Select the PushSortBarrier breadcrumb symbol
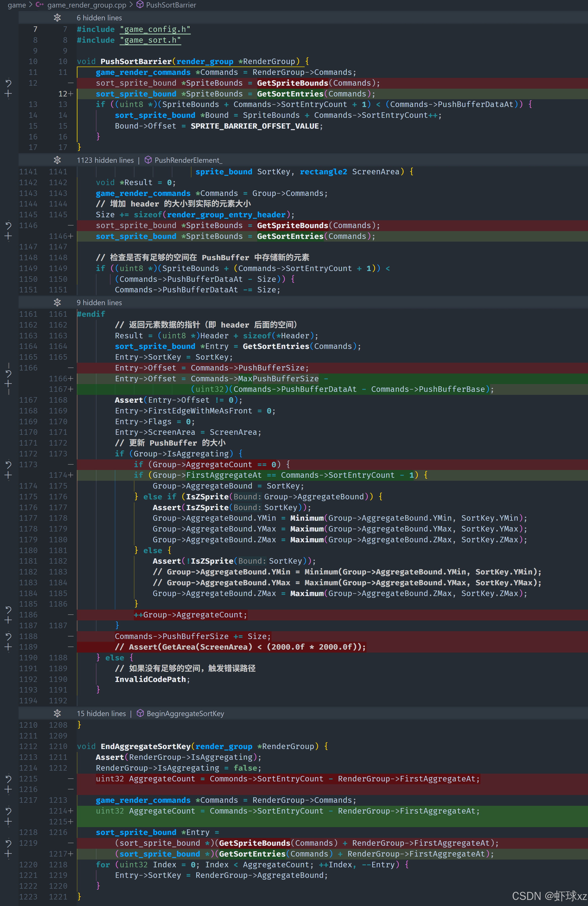588x906 pixels. tap(171, 5)
